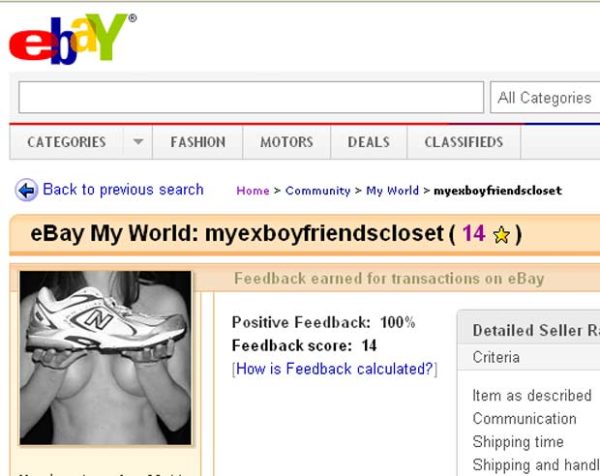Open the Community breadcrumb link

pyautogui.click(x=318, y=191)
